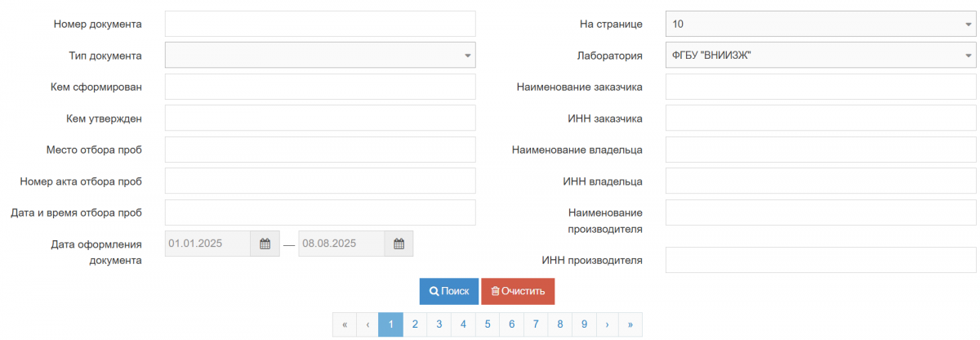Focus the Номер документа input field
Image resolution: width=980 pixels, height=340 pixels.
pyautogui.click(x=320, y=24)
